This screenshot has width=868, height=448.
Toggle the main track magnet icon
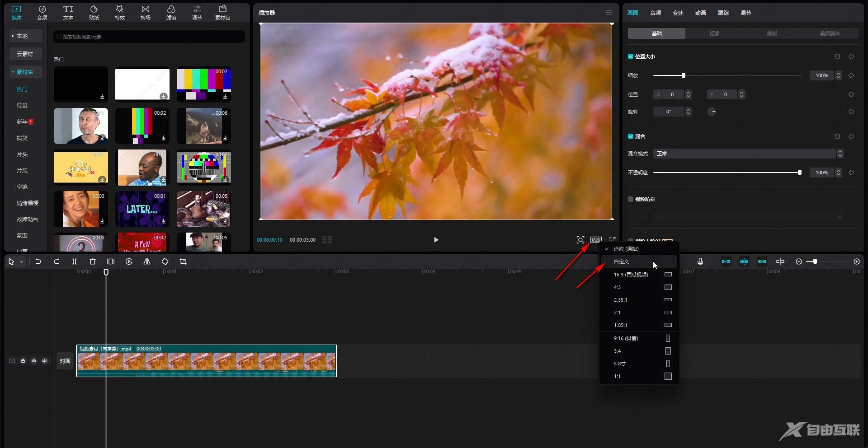[726, 261]
